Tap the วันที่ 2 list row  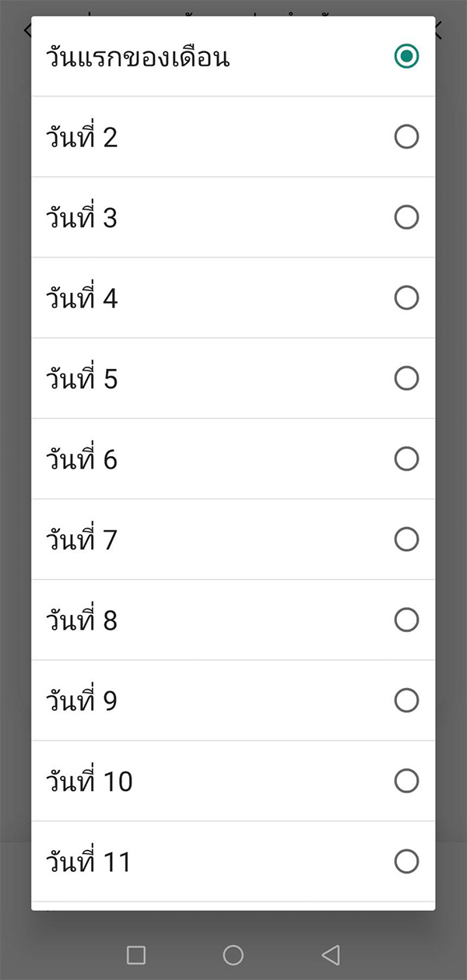pyautogui.click(x=233, y=136)
